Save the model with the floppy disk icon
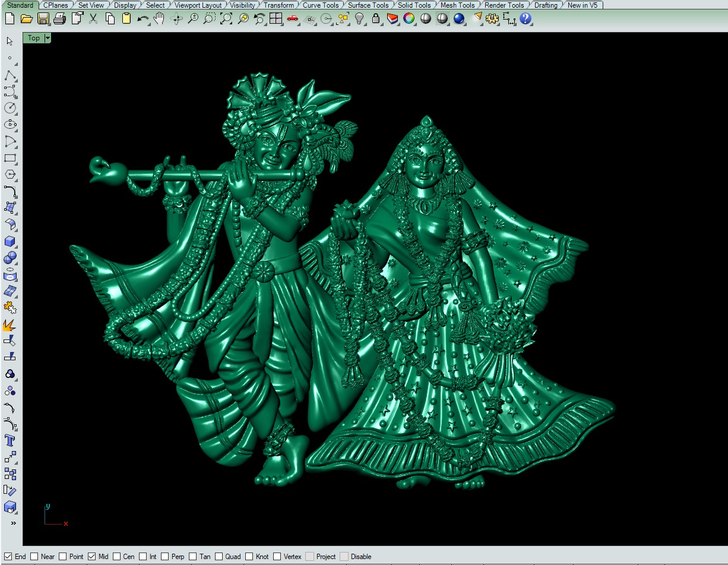This screenshot has height=565, width=728. pos(43,18)
